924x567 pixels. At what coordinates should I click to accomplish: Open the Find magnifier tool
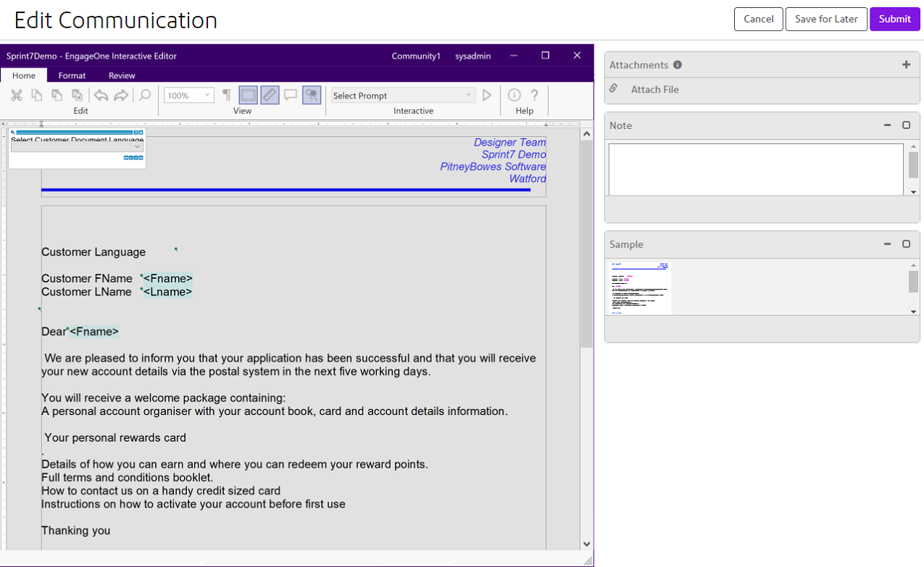tap(145, 95)
